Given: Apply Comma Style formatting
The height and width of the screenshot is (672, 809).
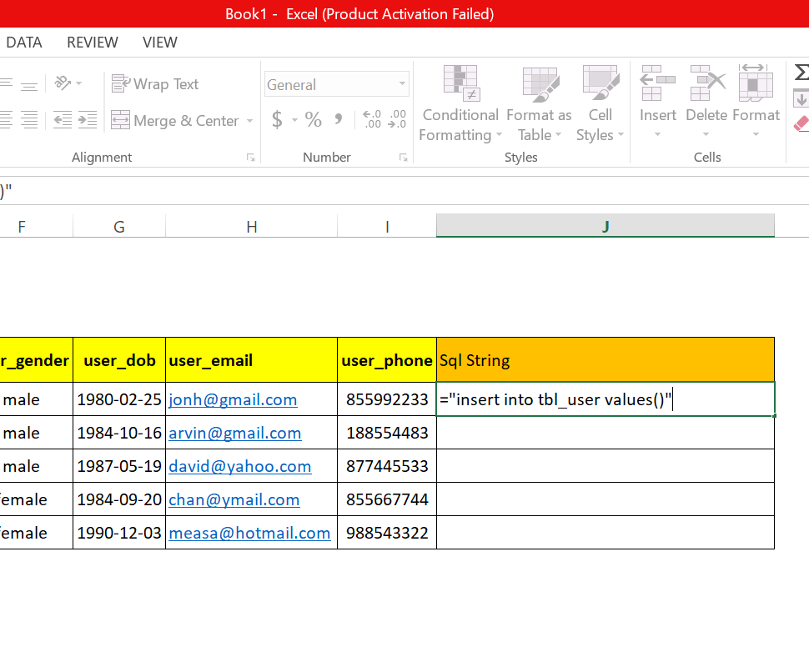Looking at the screenshot, I should point(339,120).
